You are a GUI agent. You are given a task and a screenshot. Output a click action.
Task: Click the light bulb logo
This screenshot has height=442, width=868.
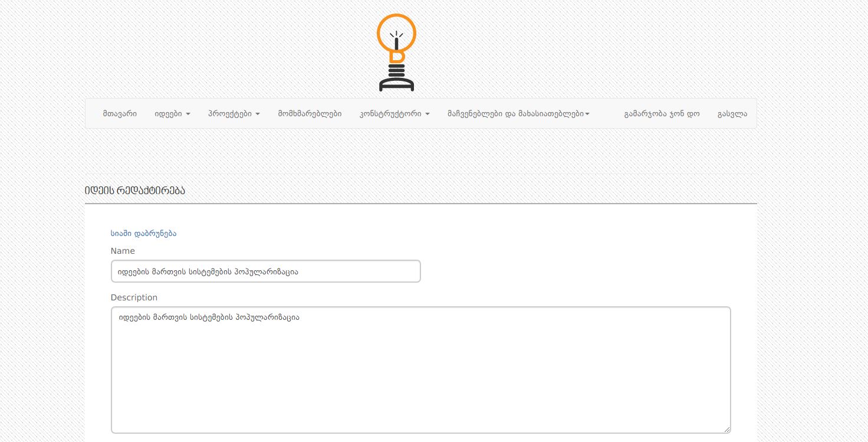point(396,53)
